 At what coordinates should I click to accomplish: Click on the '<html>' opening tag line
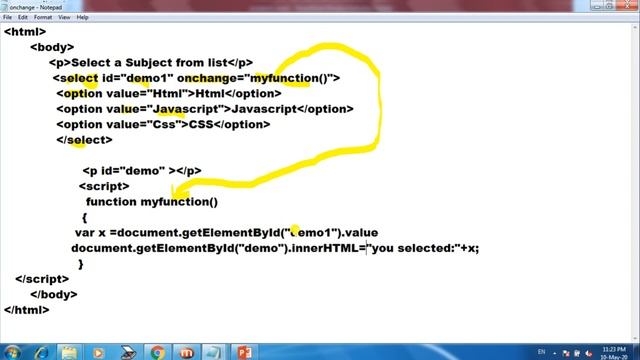point(25,31)
